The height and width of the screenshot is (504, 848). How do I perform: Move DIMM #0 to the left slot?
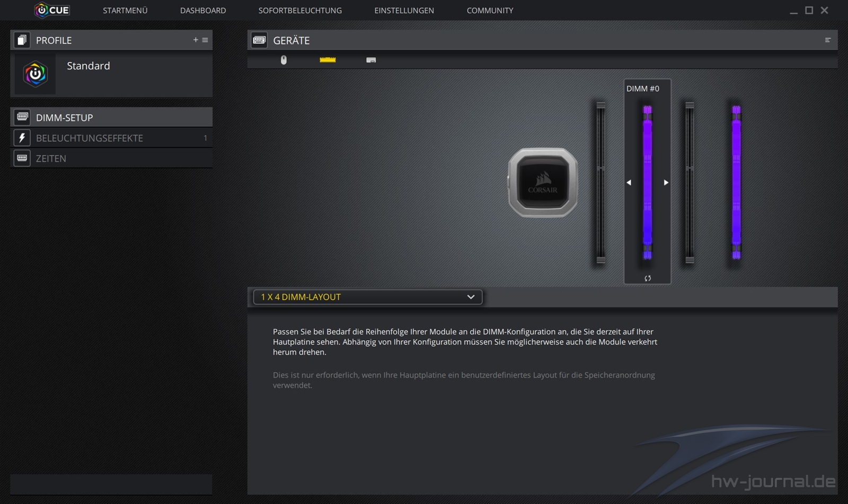click(629, 182)
